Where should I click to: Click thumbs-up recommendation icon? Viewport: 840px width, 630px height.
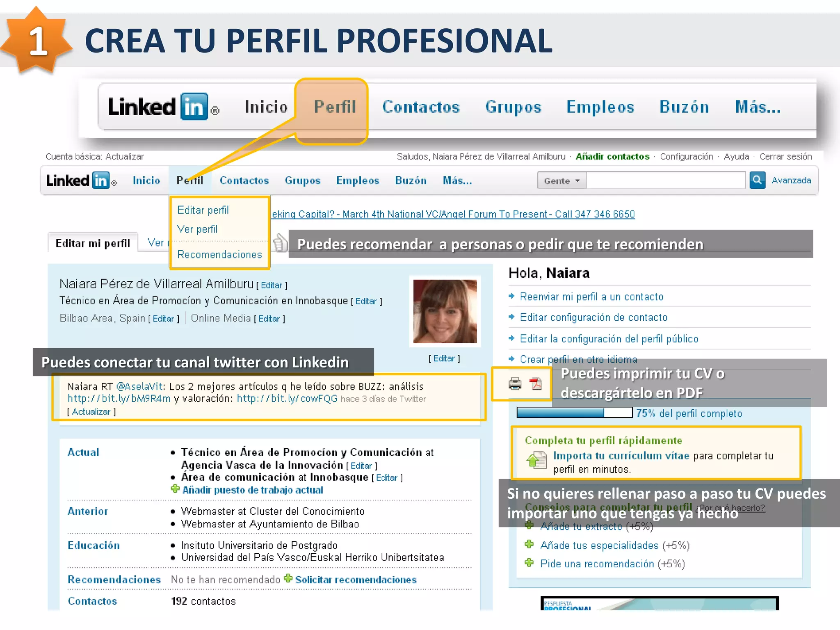(x=281, y=243)
